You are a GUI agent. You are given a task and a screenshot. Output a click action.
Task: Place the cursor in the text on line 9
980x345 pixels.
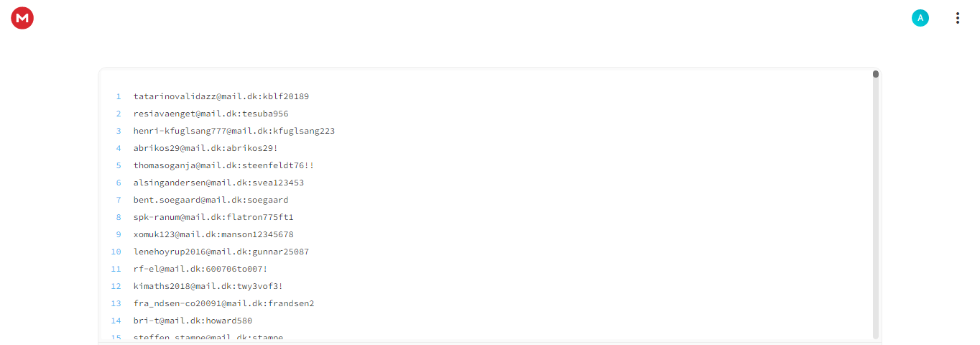213,234
